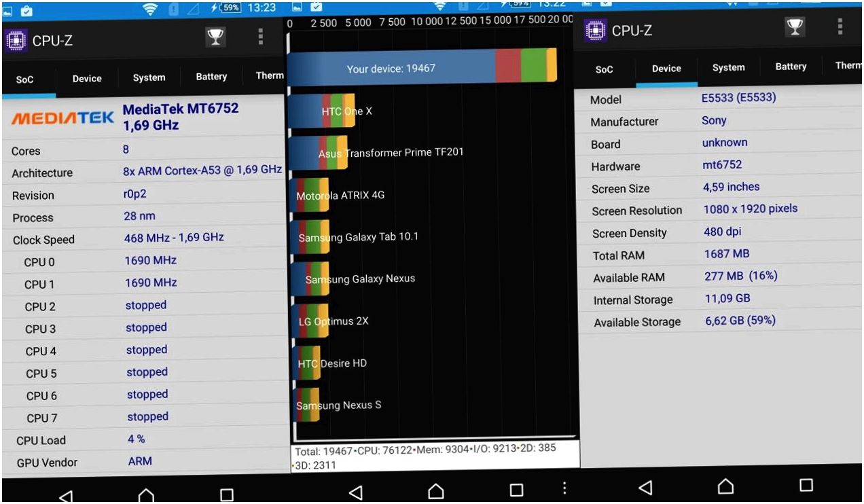Select Battery tab in right CPU-Z screen

(791, 67)
